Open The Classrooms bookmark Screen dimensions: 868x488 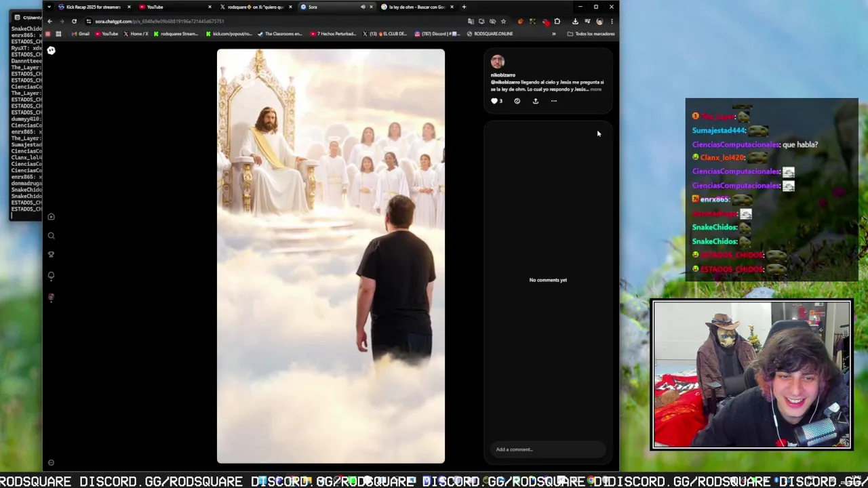pos(280,34)
